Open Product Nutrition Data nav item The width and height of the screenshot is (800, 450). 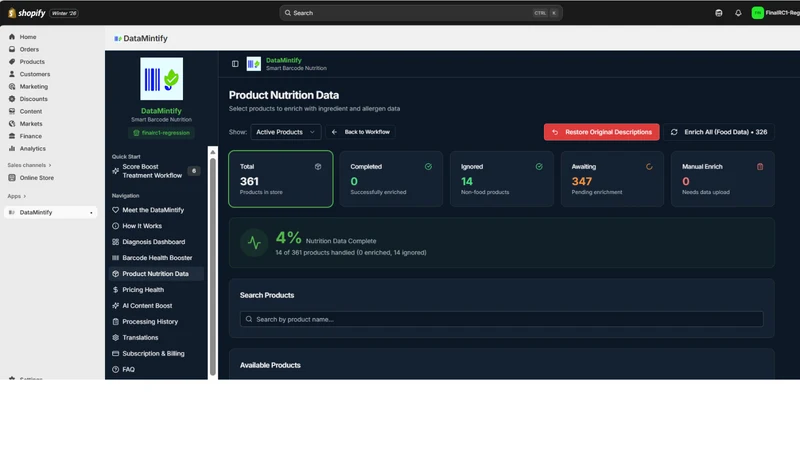156,274
